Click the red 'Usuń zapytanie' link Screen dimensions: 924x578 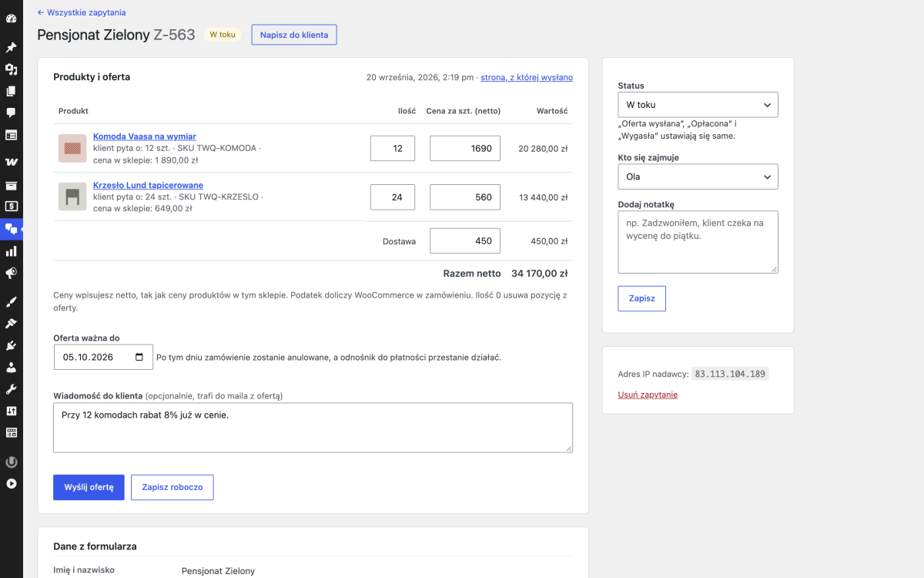point(648,395)
